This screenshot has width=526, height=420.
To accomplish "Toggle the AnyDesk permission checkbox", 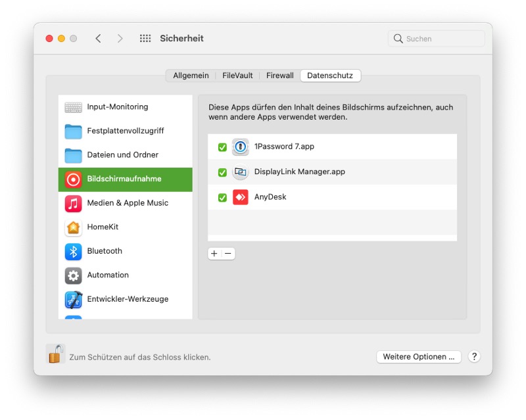I will click(x=222, y=197).
